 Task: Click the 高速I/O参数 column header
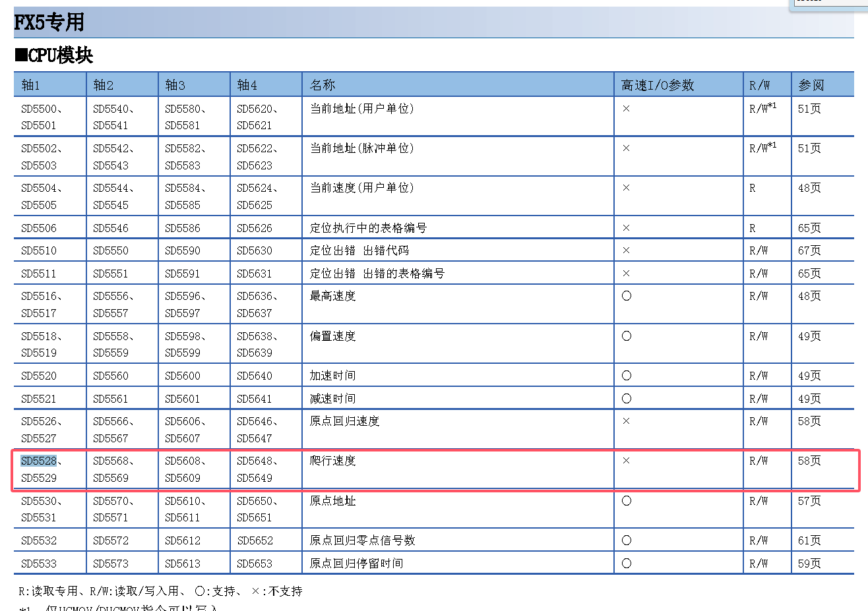[658, 85]
